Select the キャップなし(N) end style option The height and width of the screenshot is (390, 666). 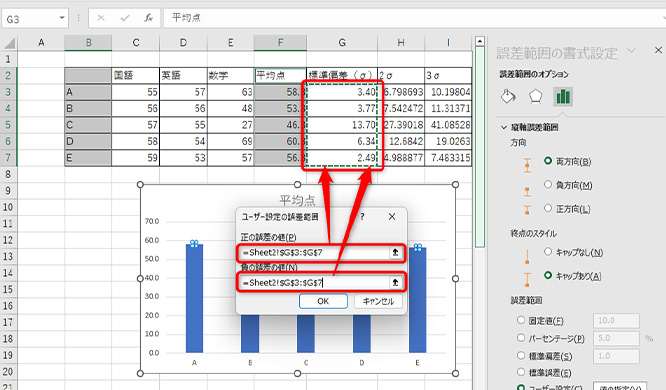[548, 252]
